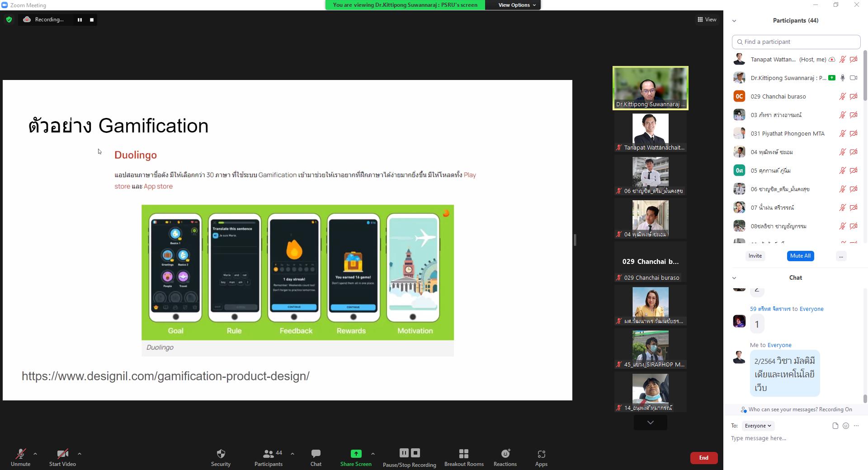This screenshot has width=868, height=470.
Task: Open video options arrow beside Start Video
Action: 80,454
